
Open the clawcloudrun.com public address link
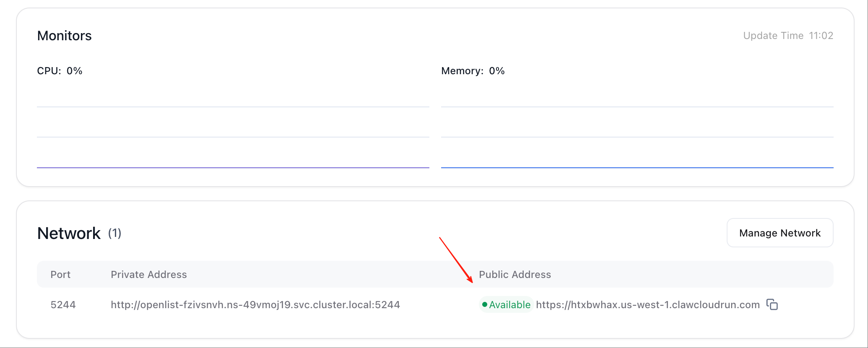[x=647, y=305]
